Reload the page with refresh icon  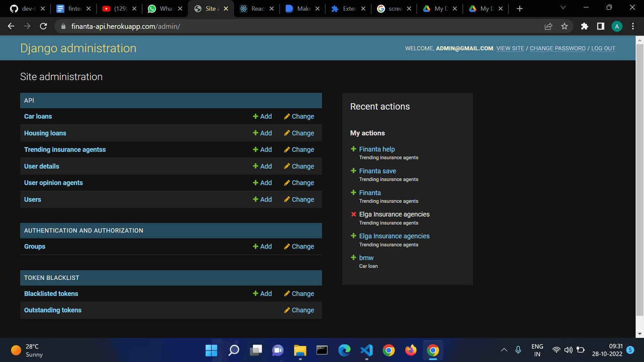point(43,26)
